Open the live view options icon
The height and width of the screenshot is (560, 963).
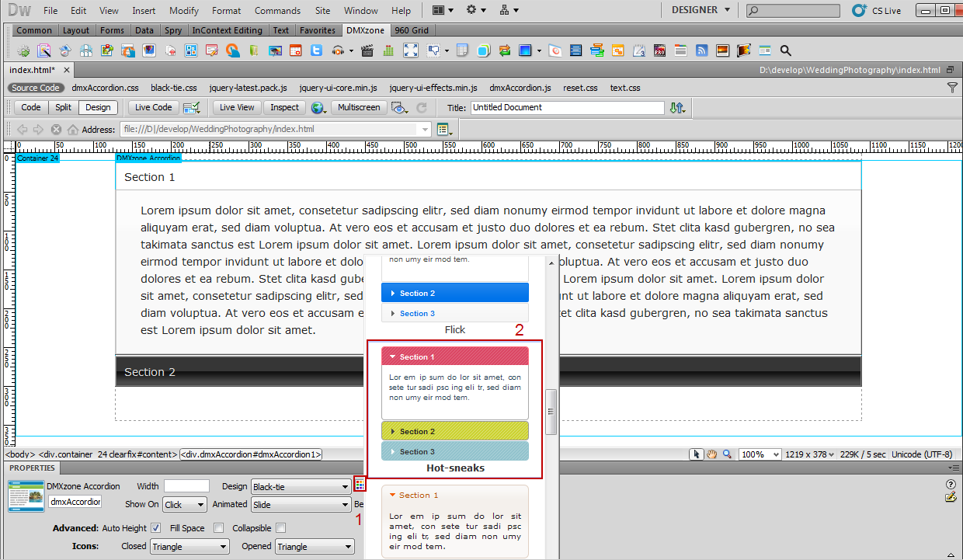pyautogui.click(x=444, y=130)
